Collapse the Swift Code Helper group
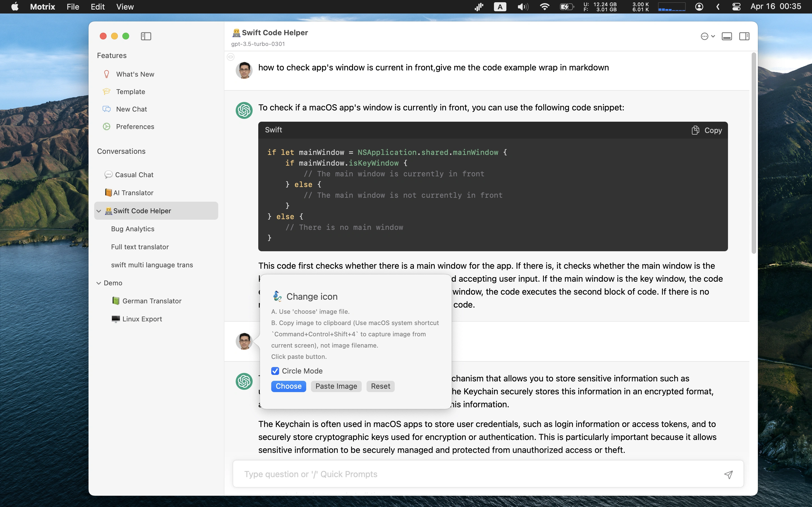This screenshot has width=812, height=507. pos(99,211)
